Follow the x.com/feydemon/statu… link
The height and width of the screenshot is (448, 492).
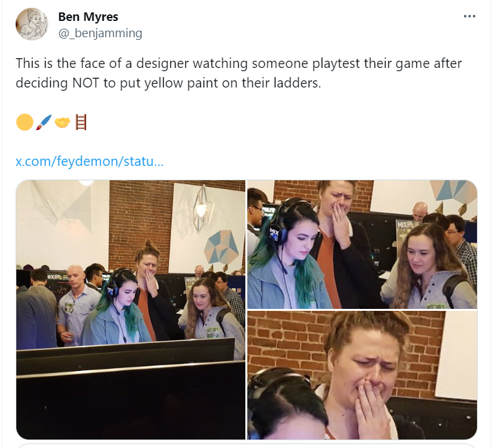coord(90,161)
